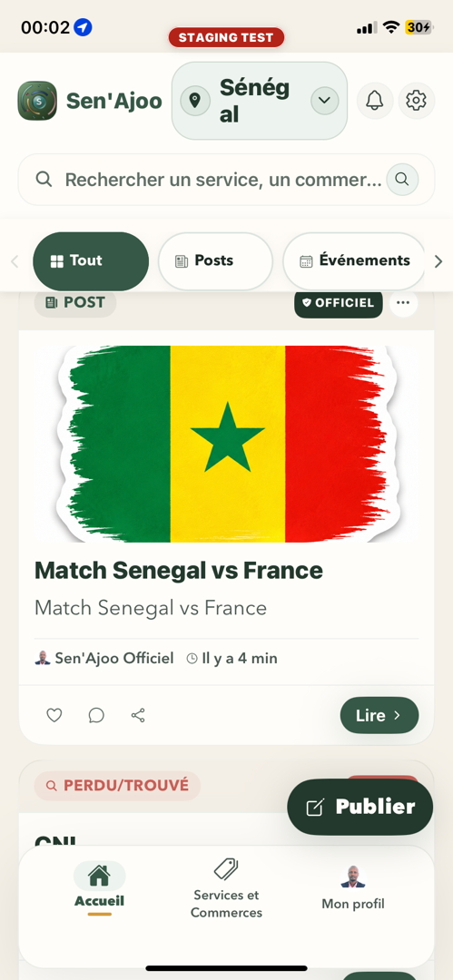Screen dimensions: 453x980
Task: Click the round search button icon
Action: click(x=402, y=180)
